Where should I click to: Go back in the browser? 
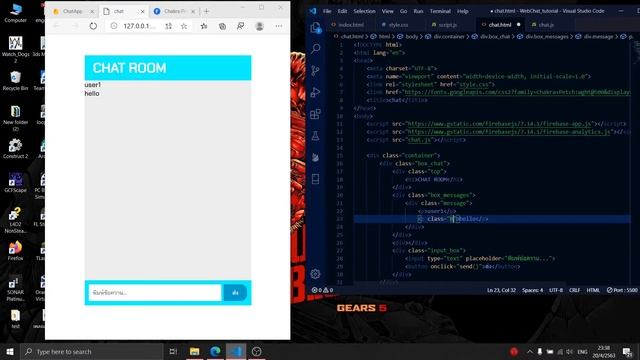point(56,26)
